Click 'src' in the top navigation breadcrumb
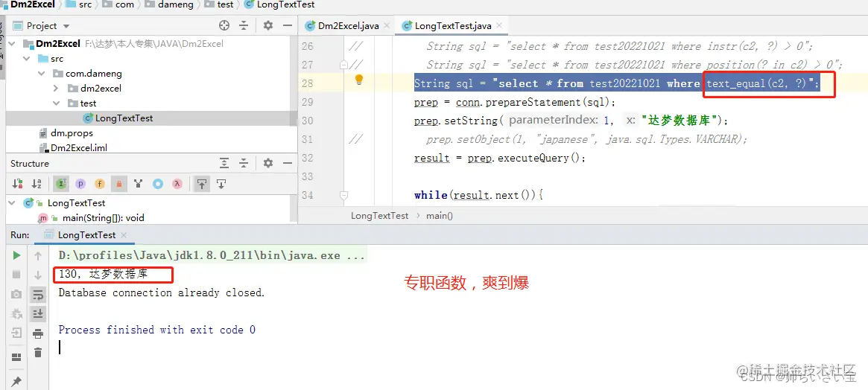Image resolution: width=868 pixels, height=390 pixels. [85, 4]
